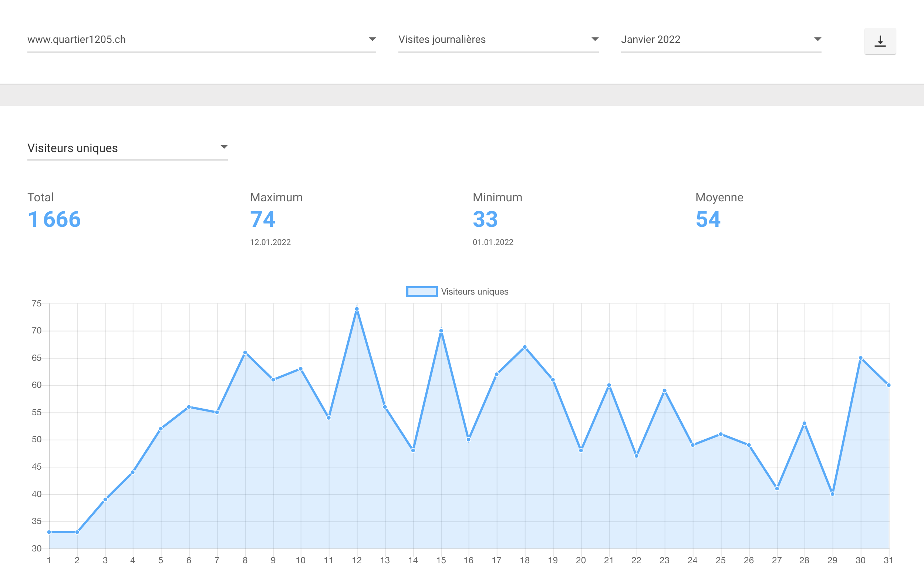The width and height of the screenshot is (924, 584).
Task: Select the day 18 data point
Action: (525, 347)
